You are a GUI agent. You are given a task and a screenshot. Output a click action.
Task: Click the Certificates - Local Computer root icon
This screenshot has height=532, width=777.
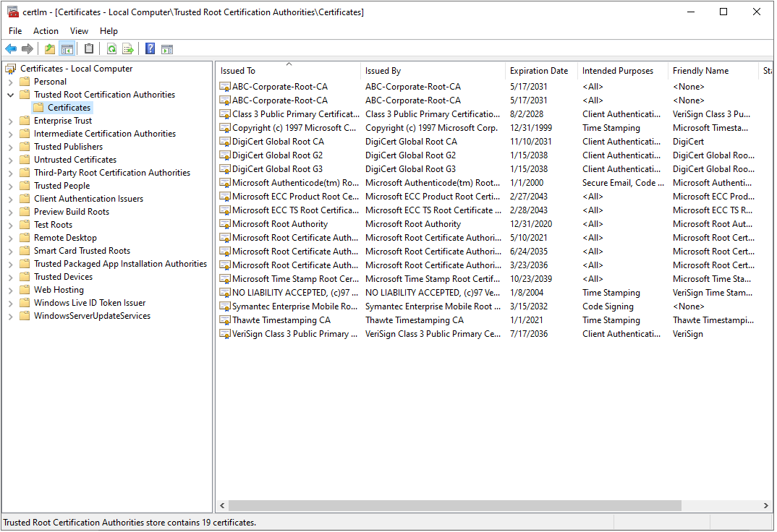10,69
